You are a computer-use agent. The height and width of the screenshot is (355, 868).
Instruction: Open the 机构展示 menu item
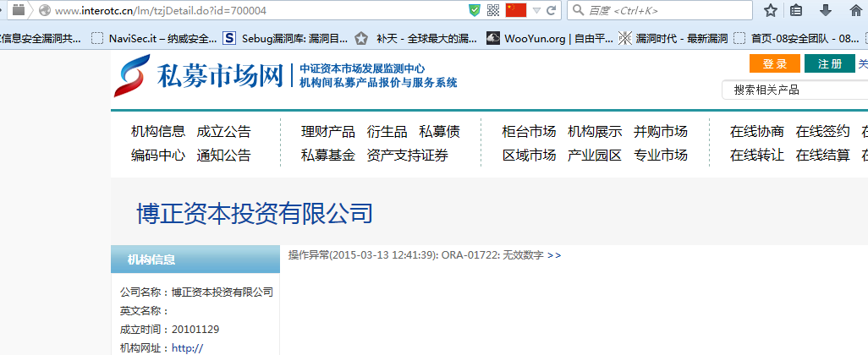click(x=595, y=132)
